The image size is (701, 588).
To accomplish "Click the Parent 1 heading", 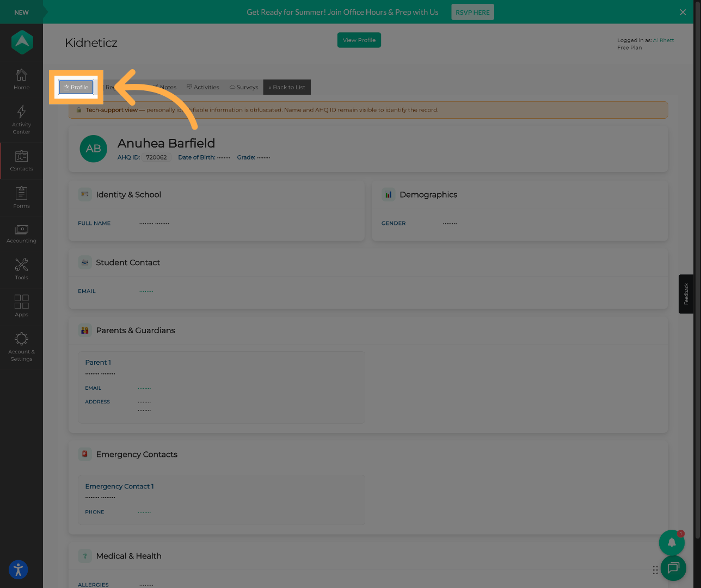I will pos(98,363).
